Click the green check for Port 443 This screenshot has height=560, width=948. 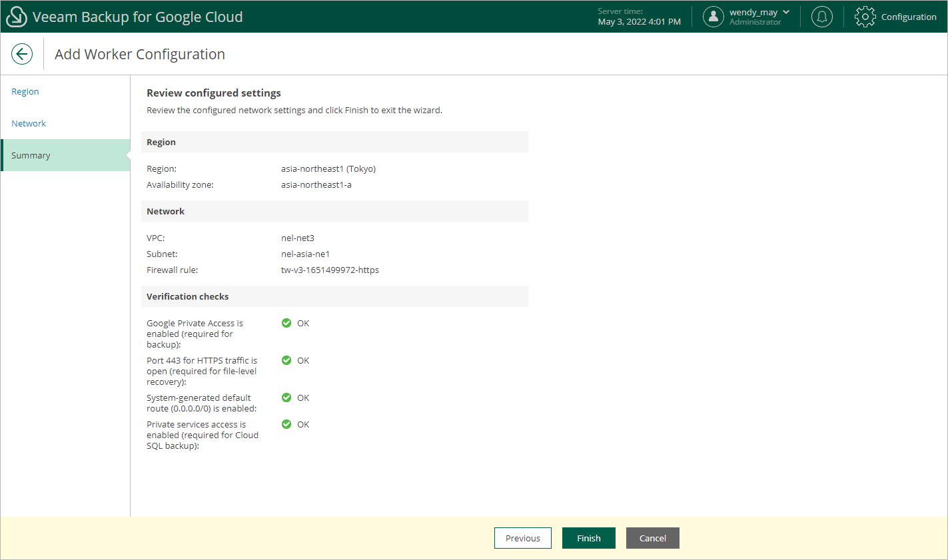(286, 360)
